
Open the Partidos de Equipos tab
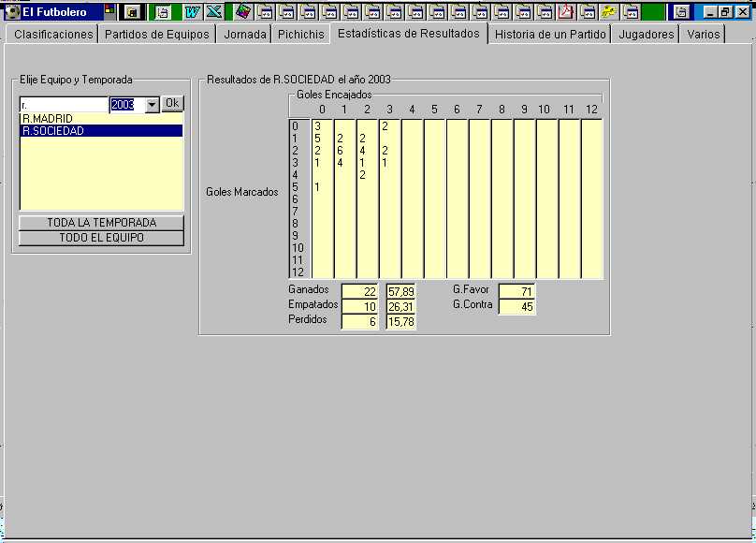(156, 35)
